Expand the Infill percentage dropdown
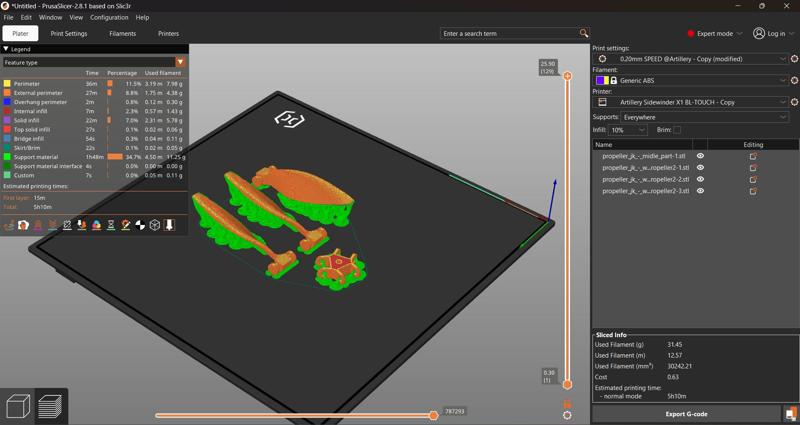The height and width of the screenshot is (425, 800). click(641, 130)
